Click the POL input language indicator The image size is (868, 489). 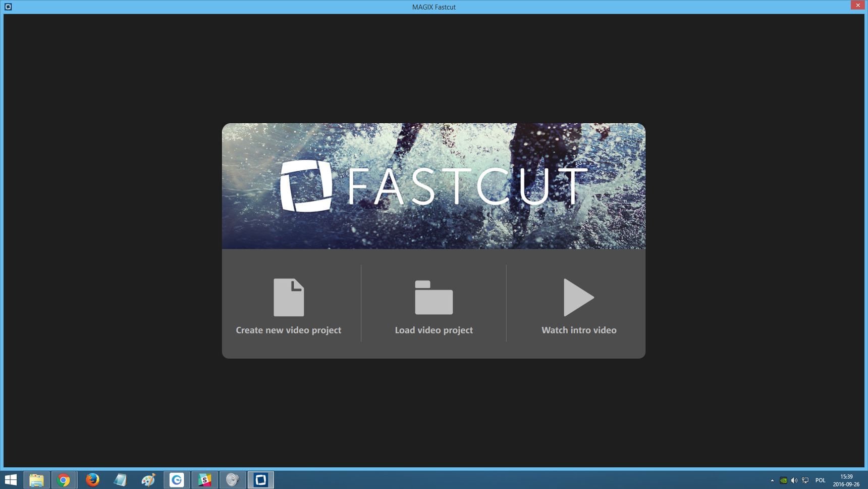(x=821, y=480)
